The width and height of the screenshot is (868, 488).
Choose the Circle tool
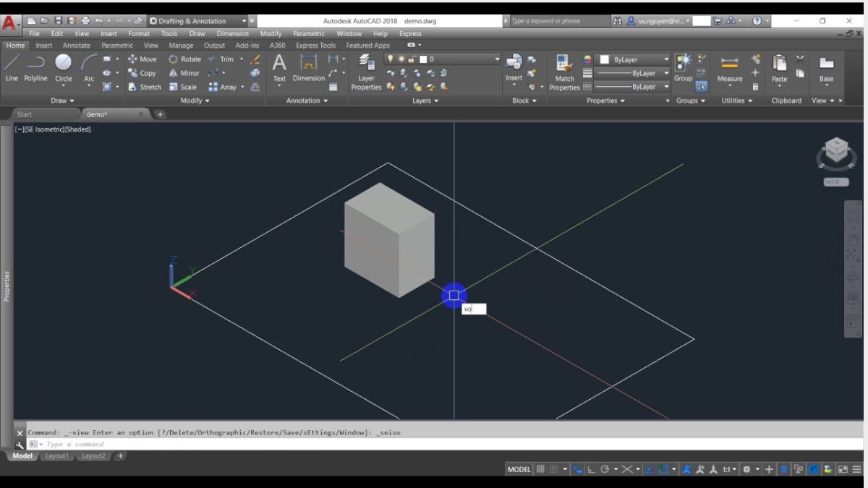tap(64, 67)
